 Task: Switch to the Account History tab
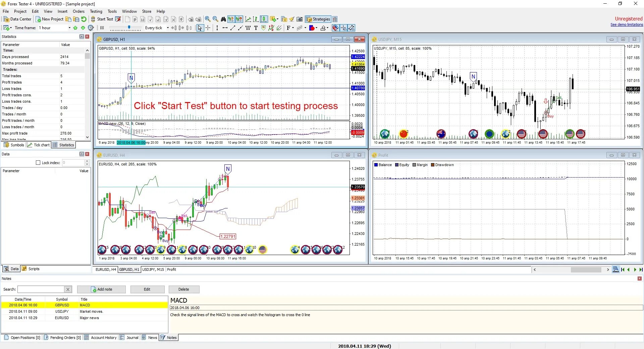coord(100,338)
